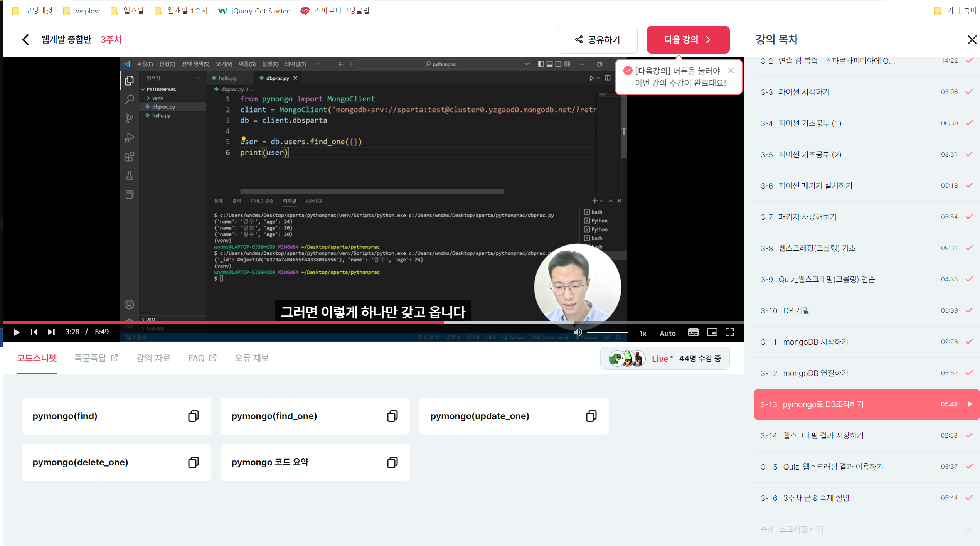The image size is (980, 546).
Task: Open lecture 3-12 mongoDB 연결하기
Action: pyautogui.click(x=867, y=373)
